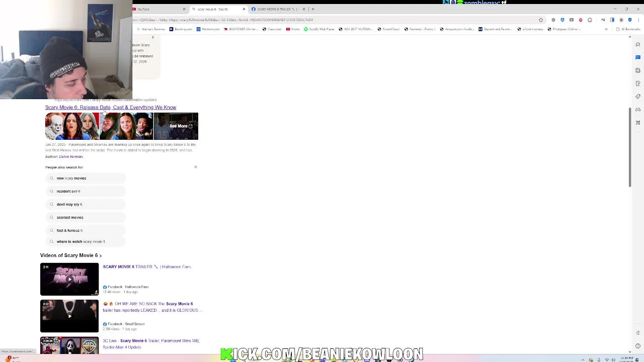This screenshot has width=644, height=362.
Task: Click the profile avatar in browser toolbar
Action: click(x=621, y=20)
